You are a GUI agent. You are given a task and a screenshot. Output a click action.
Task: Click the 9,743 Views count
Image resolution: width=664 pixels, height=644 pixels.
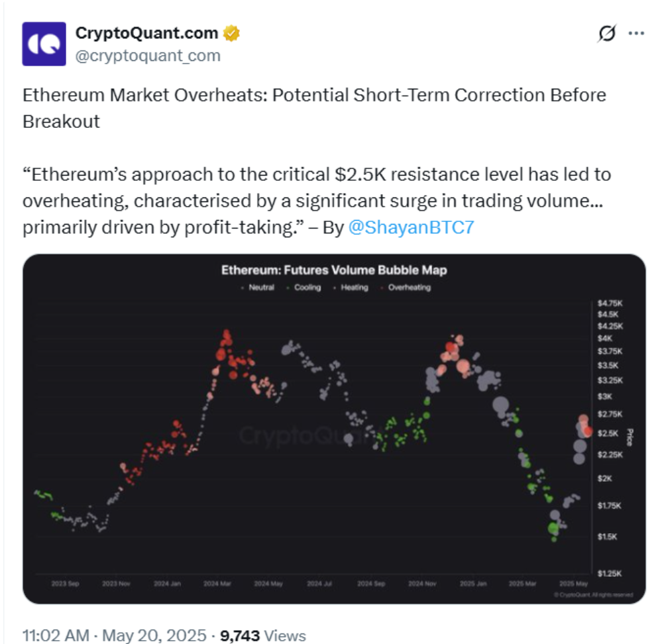tap(262, 635)
